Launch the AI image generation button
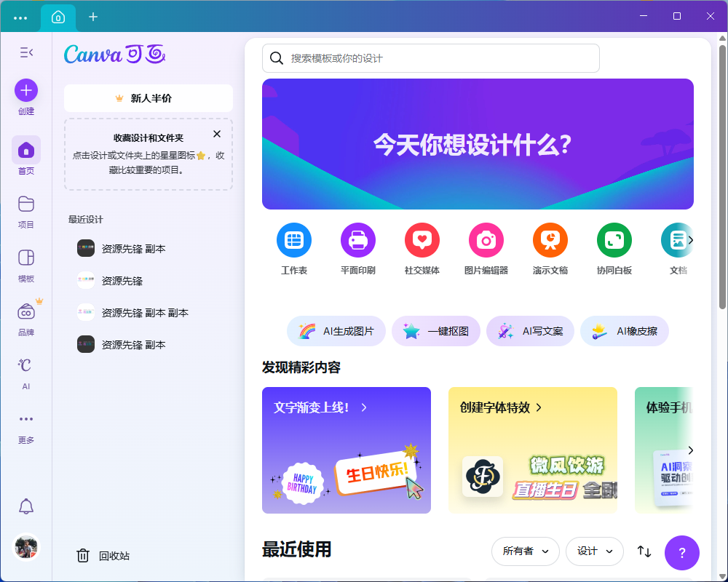The width and height of the screenshot is (728, 582). tap(336, 331)
